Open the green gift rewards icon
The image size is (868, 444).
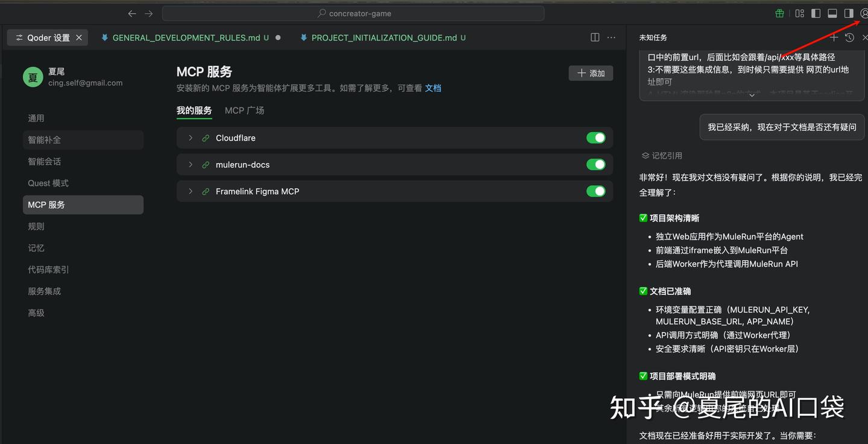(779, 13)
